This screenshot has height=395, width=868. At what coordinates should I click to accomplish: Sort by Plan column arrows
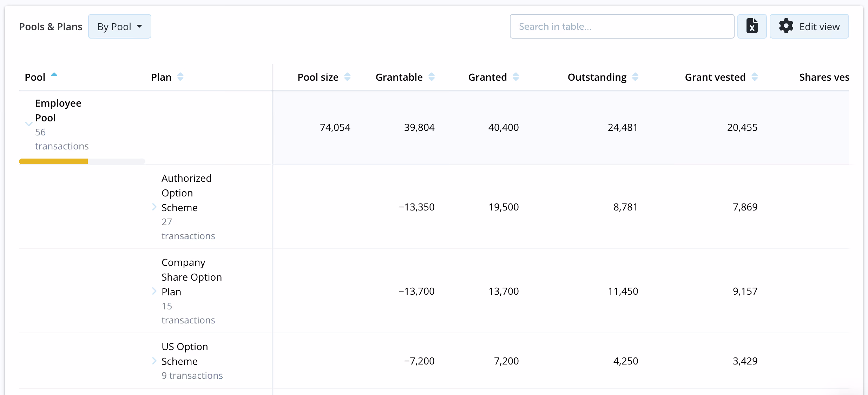[180, 77]
